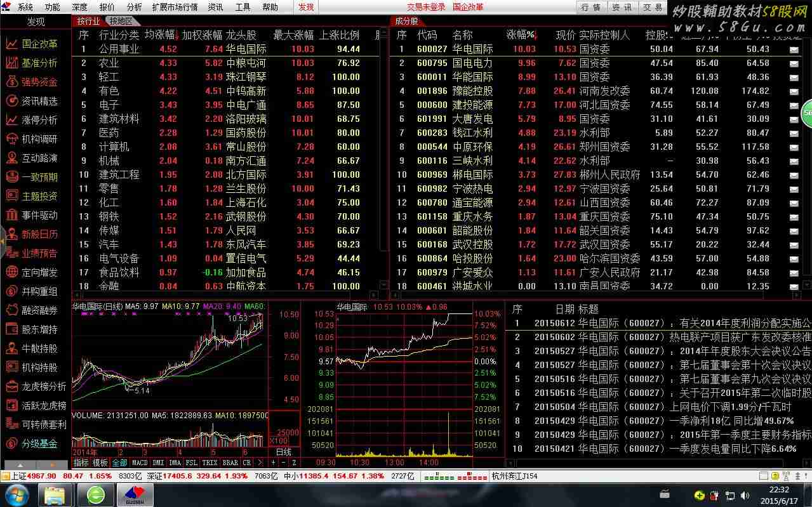Open the 报价 menu
The image size is (812, 507).
(107, 7)
